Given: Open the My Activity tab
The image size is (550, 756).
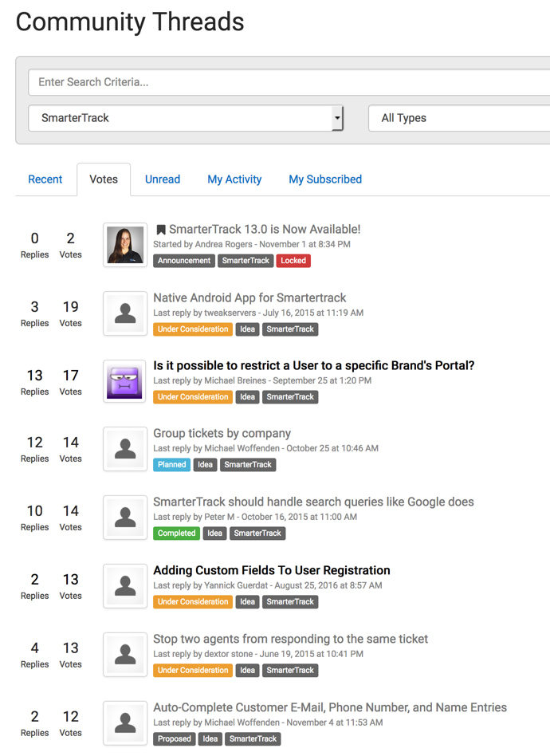Looking at the screenshot, I should (234, 179).
